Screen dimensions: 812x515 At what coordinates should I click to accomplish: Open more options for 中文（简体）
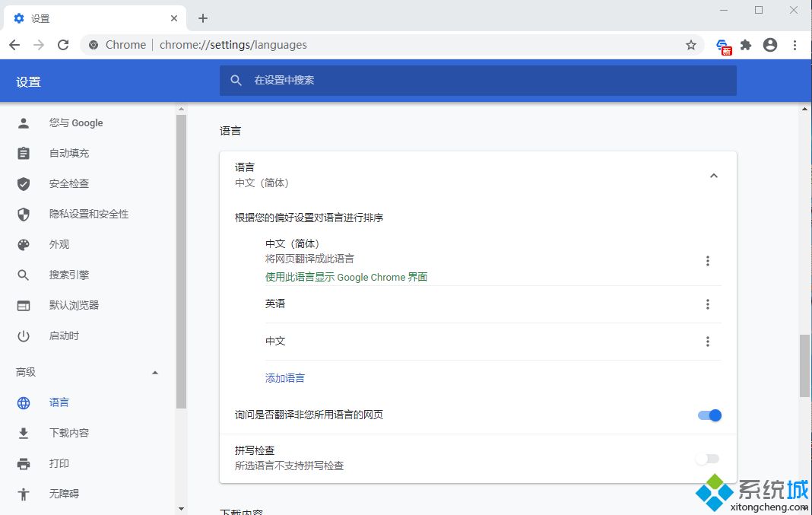pos(707,261)
